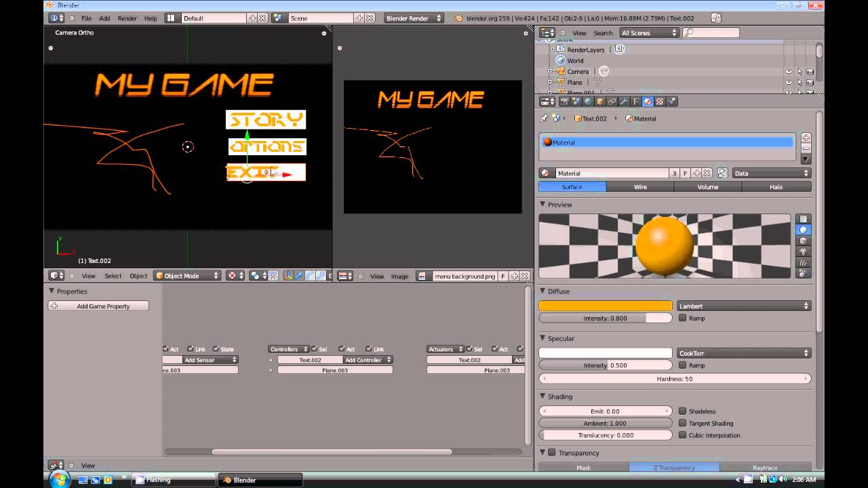Open the Render menu

(x=127, y=18)
